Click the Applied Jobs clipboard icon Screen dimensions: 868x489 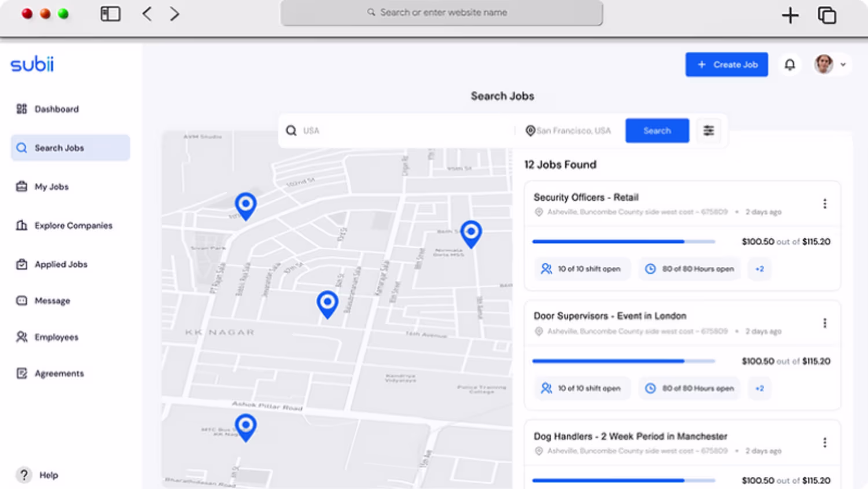coord(22,264)
